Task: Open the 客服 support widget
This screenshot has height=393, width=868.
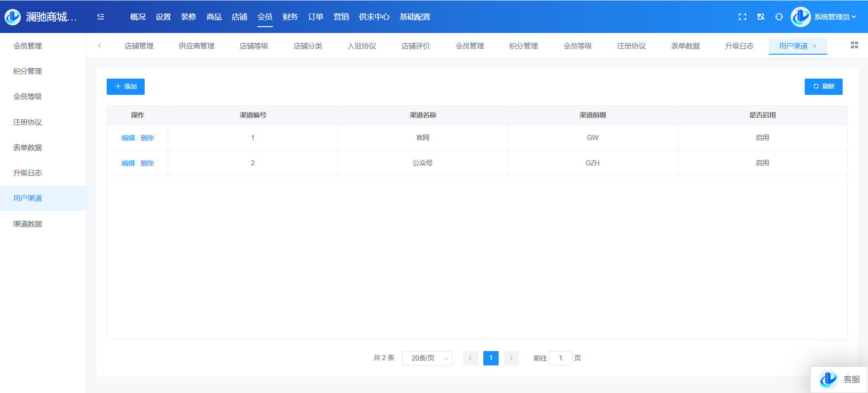Action: click(840, 379)
